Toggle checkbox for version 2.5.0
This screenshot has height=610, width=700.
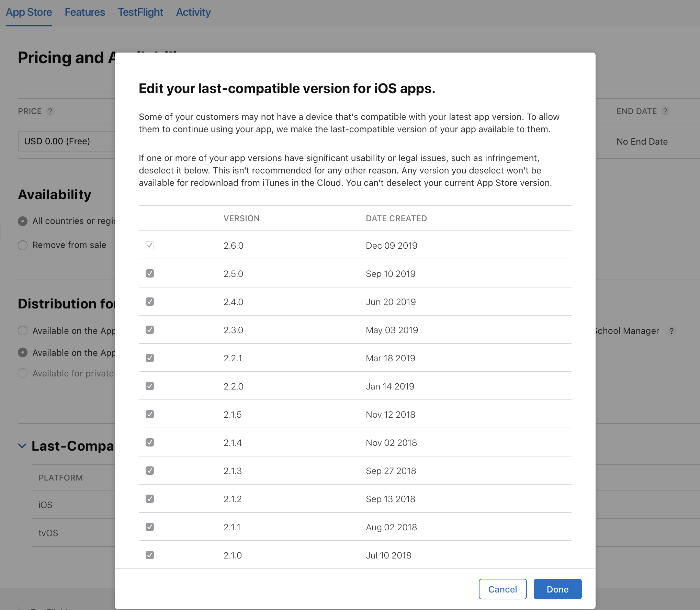[150, 274]
